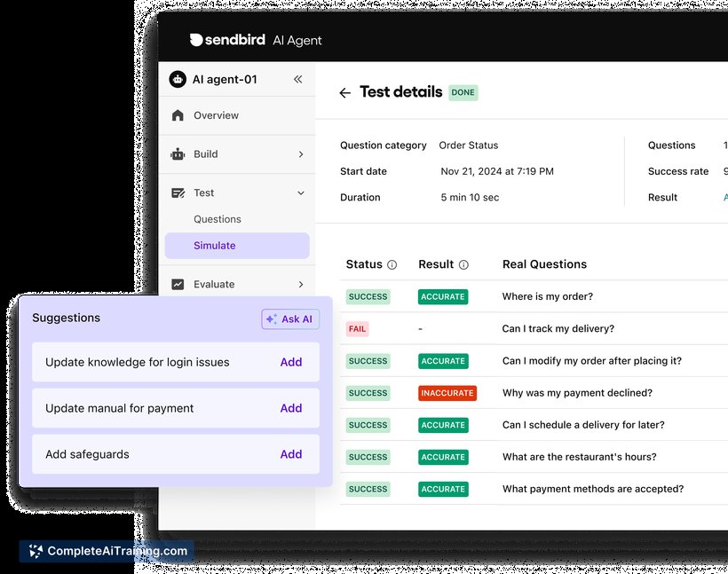The height and width of the screenshot is (574, 728).
Task: Click SUCCESS badge on payment declined row
Action: [x=368, y=393]
